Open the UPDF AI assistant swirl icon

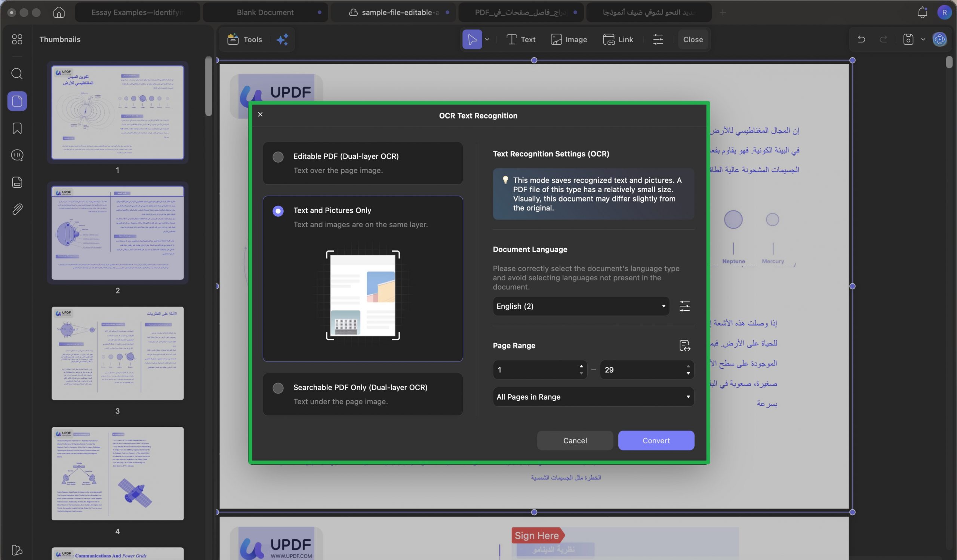point(939,40)
